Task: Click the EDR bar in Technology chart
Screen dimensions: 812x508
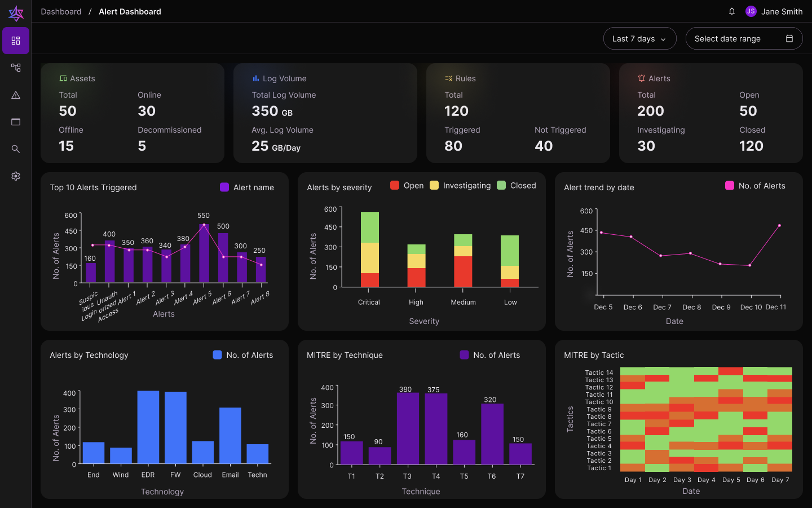Action: 148,427
